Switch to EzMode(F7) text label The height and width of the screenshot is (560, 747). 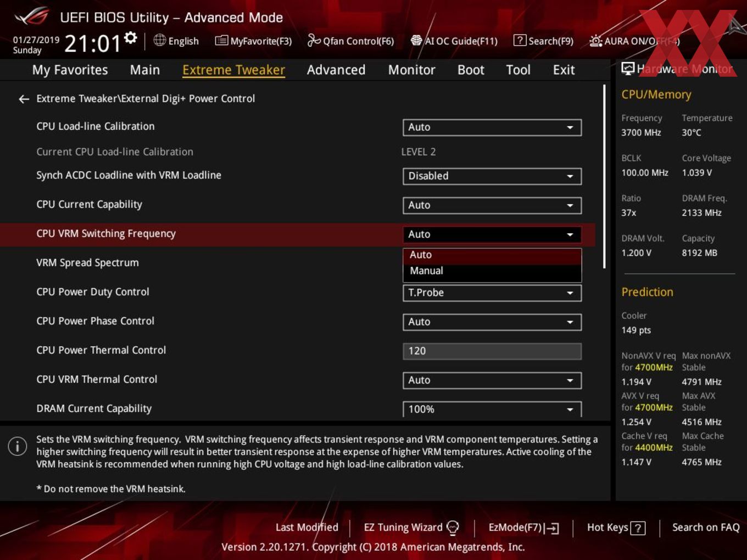[515, 527]
